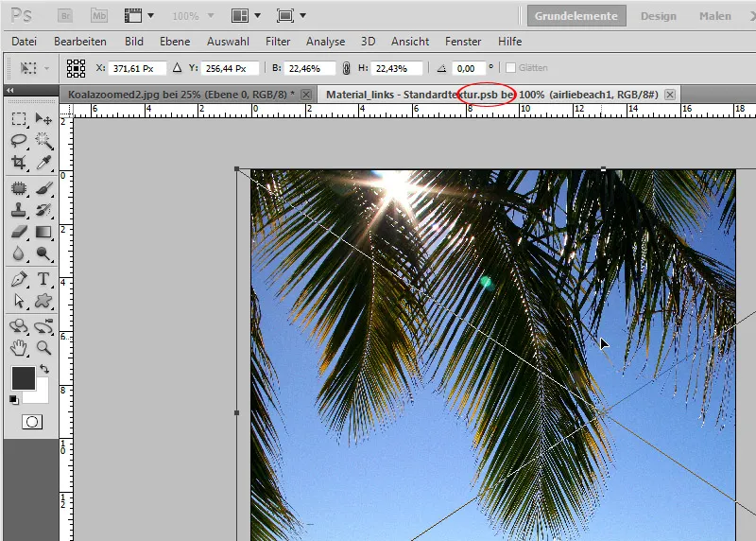Viewport: 756px width, 541px height.
Task: Select the Lasso tool
Action: (x=19, y=140)
